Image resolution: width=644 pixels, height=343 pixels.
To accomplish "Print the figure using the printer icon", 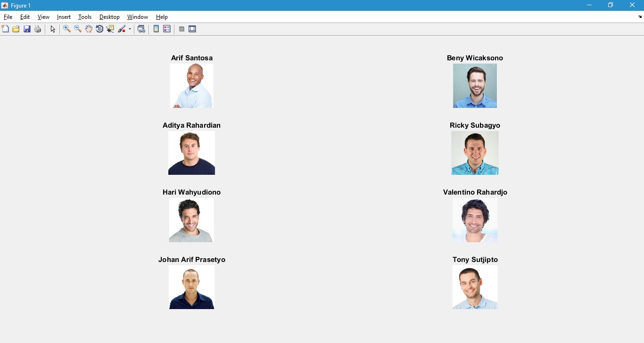I will (x=38, y=29).
